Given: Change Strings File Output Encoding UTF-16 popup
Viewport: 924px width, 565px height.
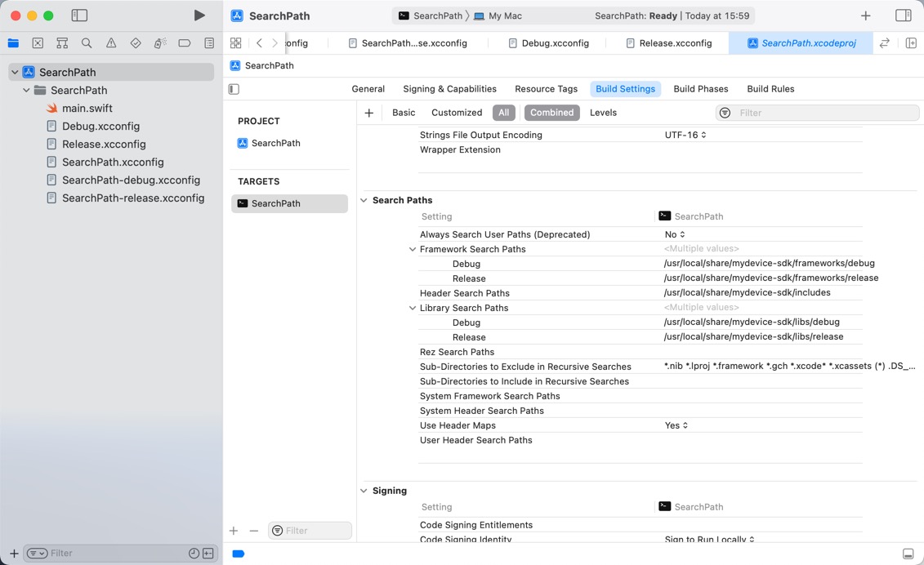Looking at the screenshot, I should point(685,135).
